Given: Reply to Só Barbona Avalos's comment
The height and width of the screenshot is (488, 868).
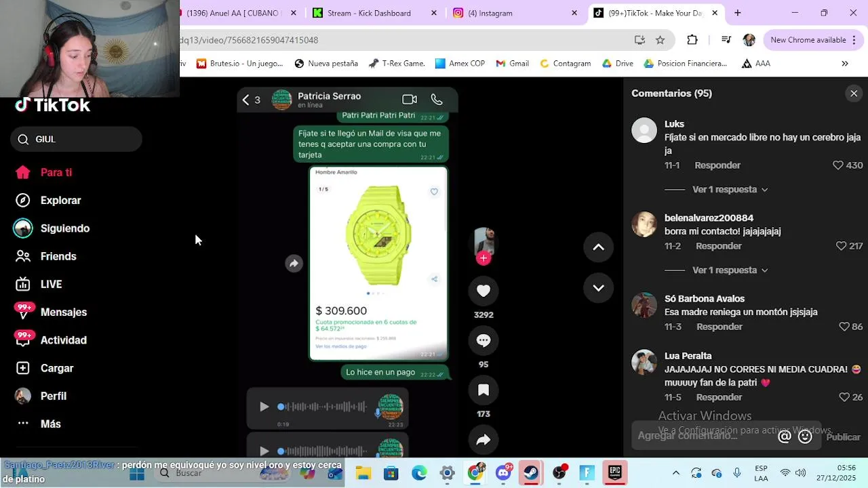Looking at the screenshot, I should (x=719, y=327).
